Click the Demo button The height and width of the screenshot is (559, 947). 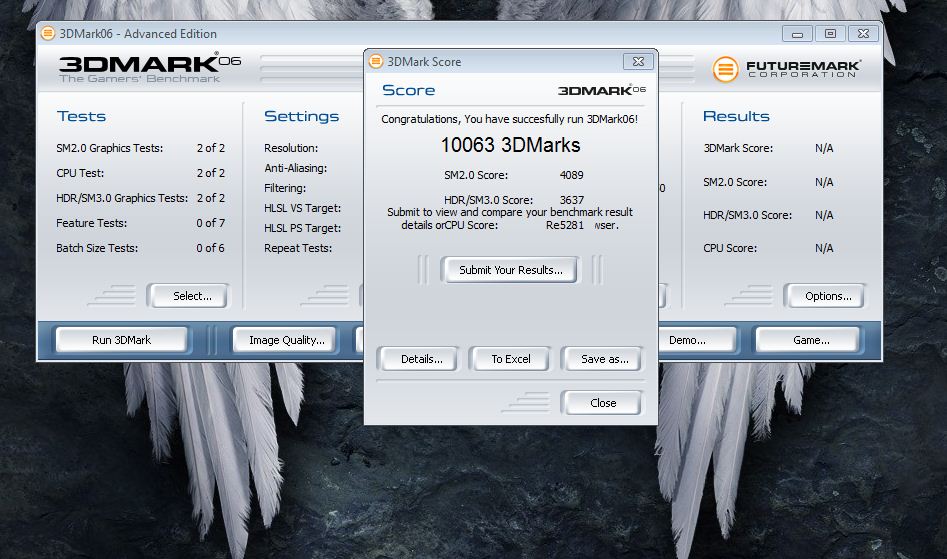(696, 340)
